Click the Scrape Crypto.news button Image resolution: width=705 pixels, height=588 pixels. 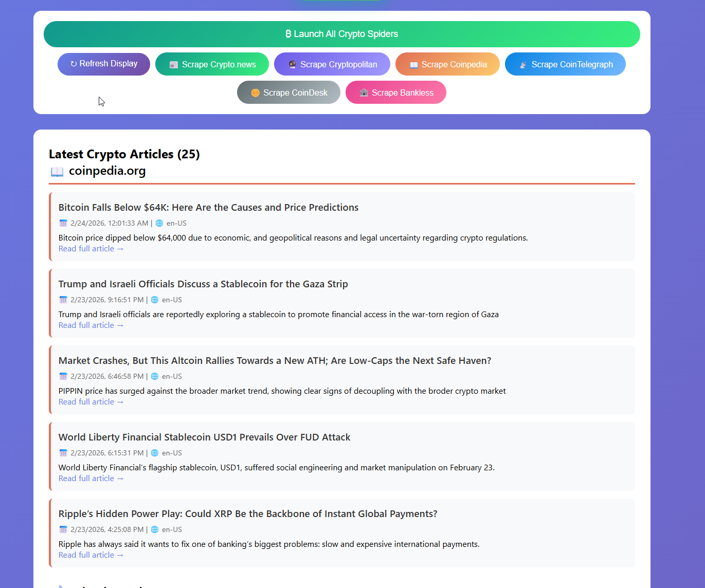click(212, 64)
